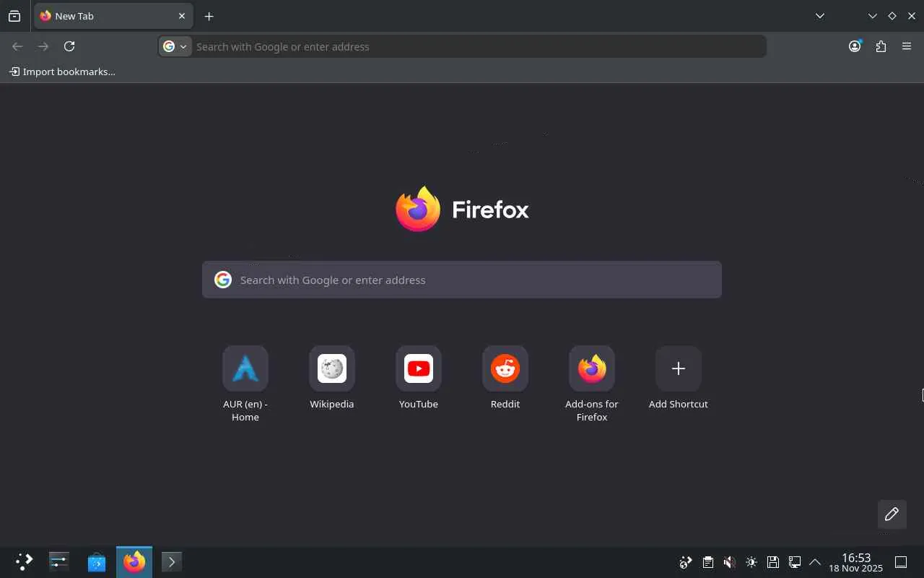Reload the current page

click(x=69, y=46)
